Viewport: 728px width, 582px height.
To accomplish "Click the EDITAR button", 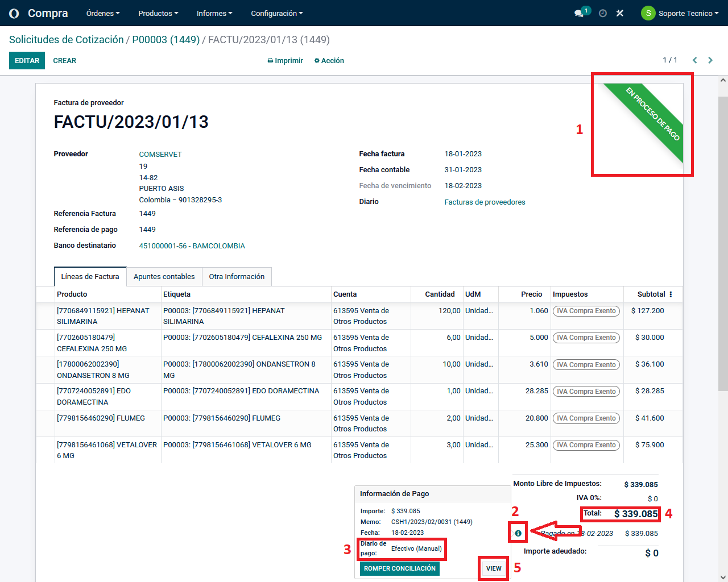I will tap(27, 61).
